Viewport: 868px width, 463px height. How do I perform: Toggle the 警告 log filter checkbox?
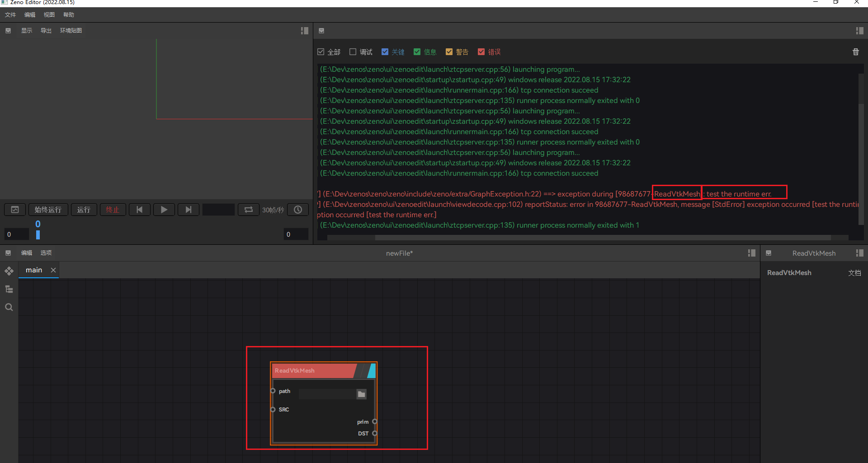click(449, 52)
